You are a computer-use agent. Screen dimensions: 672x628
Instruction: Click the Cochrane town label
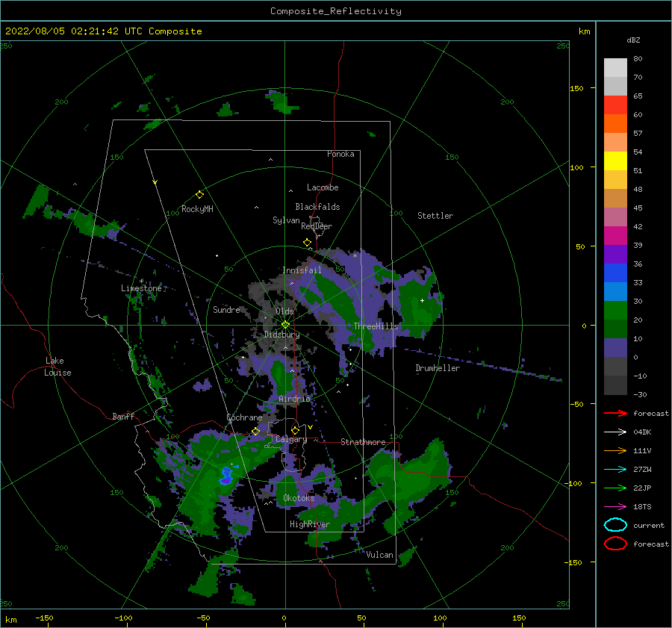[244, 417]
